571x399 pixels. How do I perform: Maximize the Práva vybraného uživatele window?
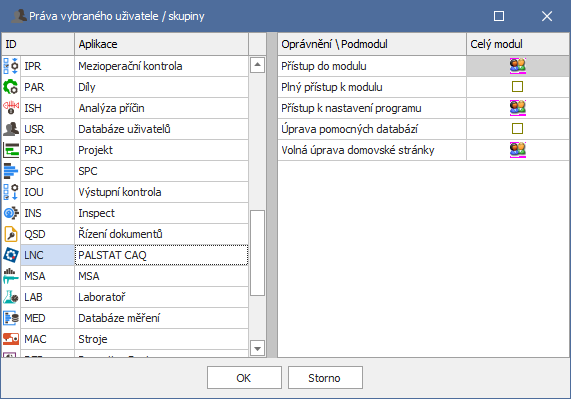[499, 16]
